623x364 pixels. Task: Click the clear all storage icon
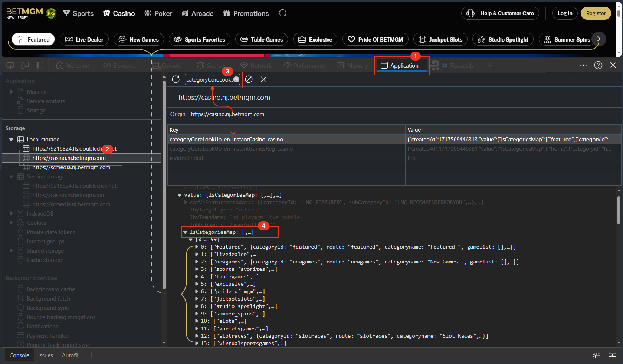pos(249,79)
